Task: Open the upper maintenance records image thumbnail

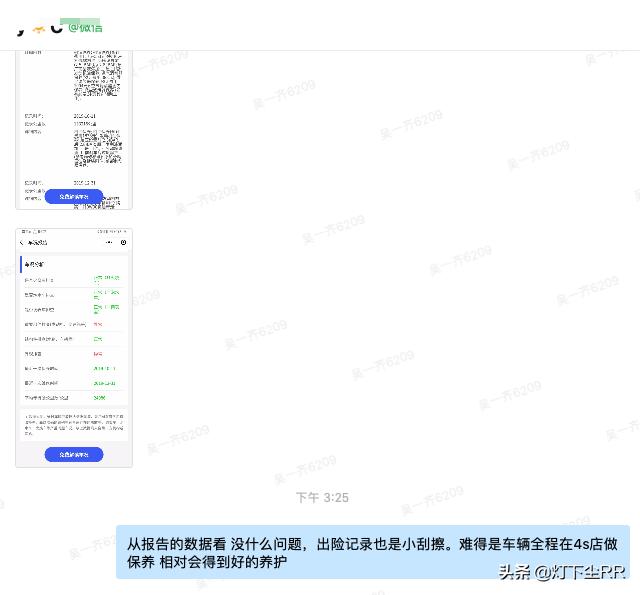Action: click(74, 130)
